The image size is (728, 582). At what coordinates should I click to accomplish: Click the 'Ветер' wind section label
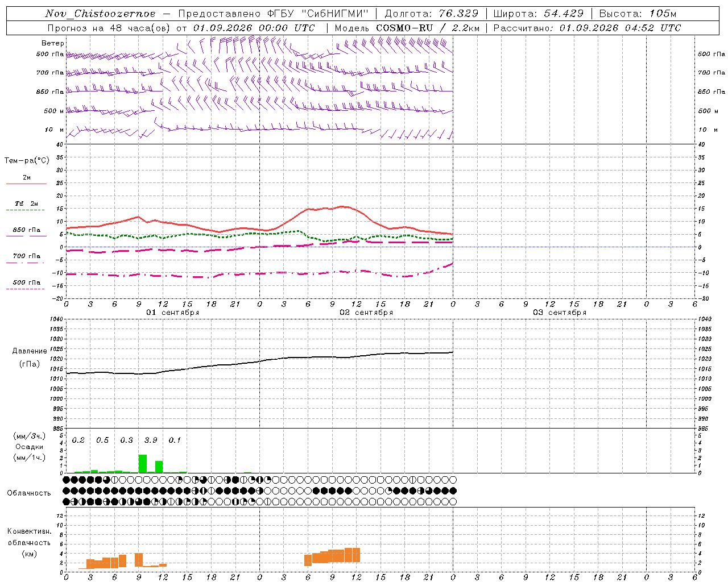click(x=53, y=43)
